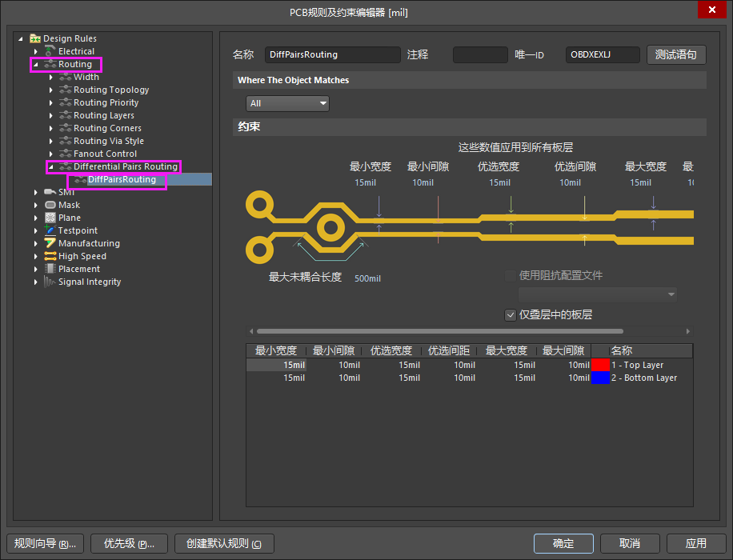Screen dimensions: 733x560
Task: Uncheck the 仅叠层中的板层 checkbox
Action: (511, 314)
